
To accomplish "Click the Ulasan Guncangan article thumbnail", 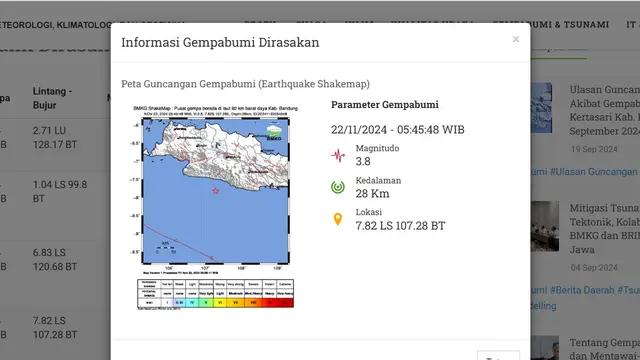I will point(541,108).
